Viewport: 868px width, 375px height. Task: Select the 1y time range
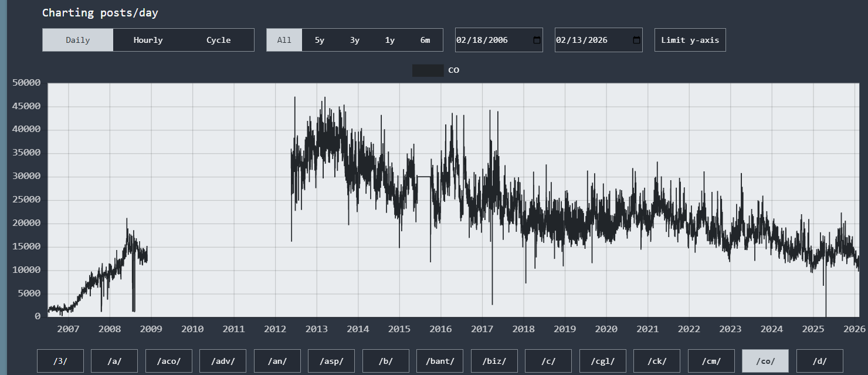coord(390,40)
